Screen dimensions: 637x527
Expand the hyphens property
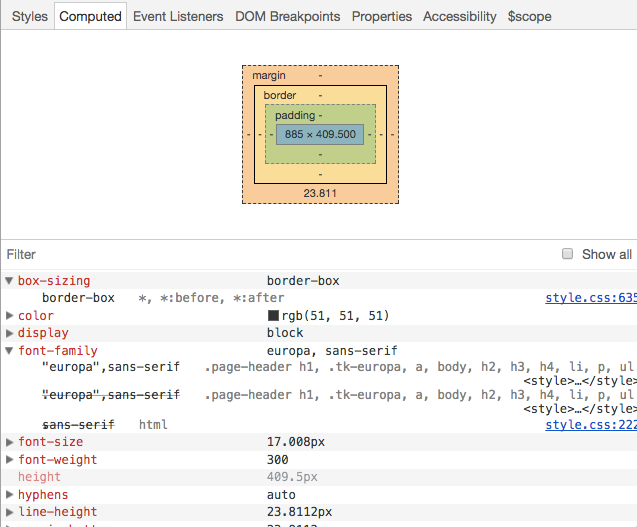(x=9, y=494)
